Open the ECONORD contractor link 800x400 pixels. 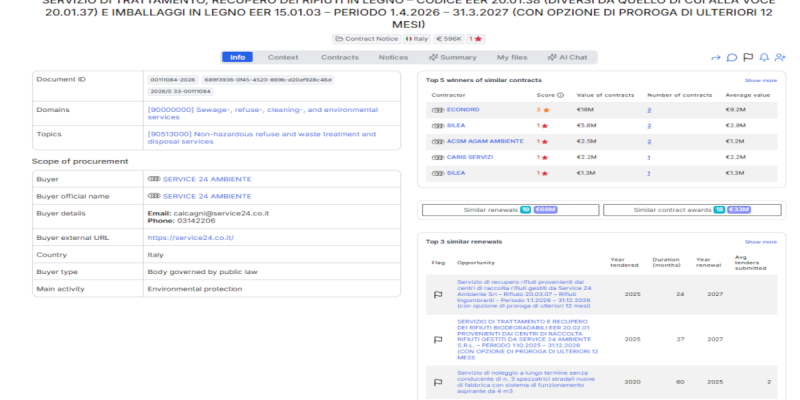463,110
